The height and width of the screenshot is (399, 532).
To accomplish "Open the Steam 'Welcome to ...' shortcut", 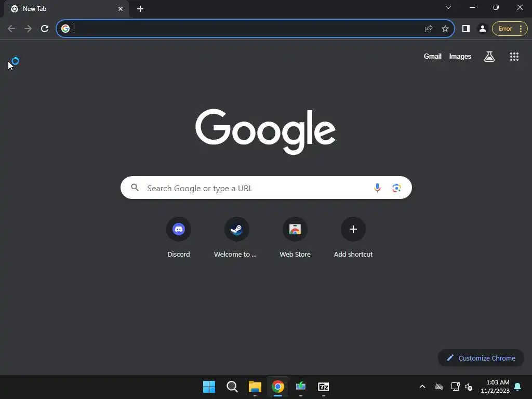I will (236, 237).
